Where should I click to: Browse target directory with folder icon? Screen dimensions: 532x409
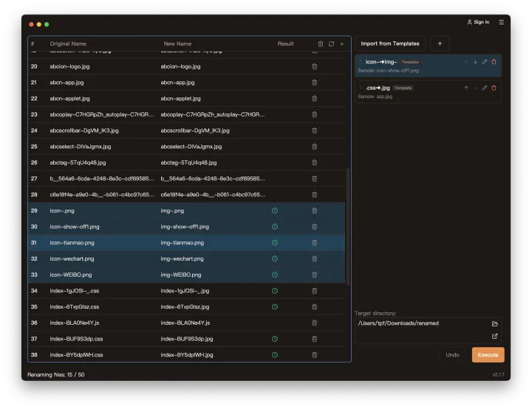tap(494, 324)
